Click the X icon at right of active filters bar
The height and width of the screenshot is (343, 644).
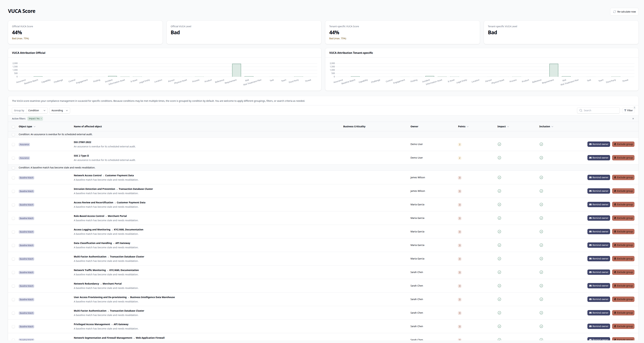tap(633, 119)
